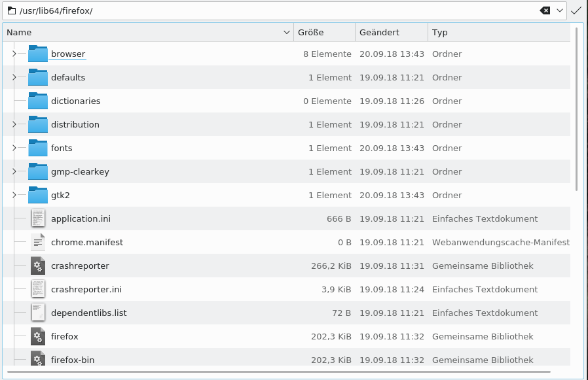
Task: Click the vertical scrollbar handle
Action: coord(577,109)
